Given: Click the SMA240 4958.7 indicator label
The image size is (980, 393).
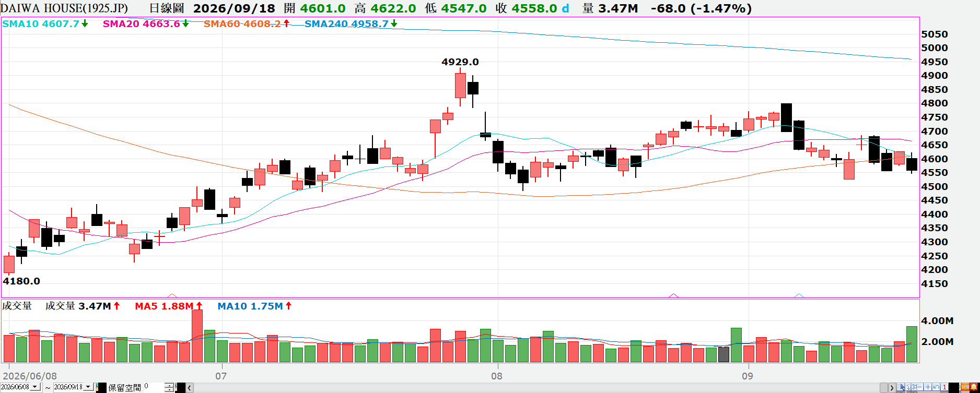Looking at the screenshot, I should (346, 24).
